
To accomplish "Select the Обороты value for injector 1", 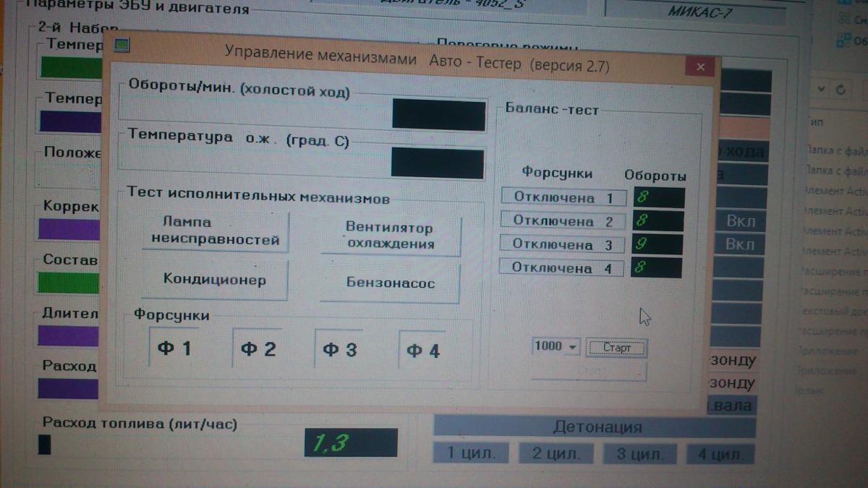I will click(658, 197).
